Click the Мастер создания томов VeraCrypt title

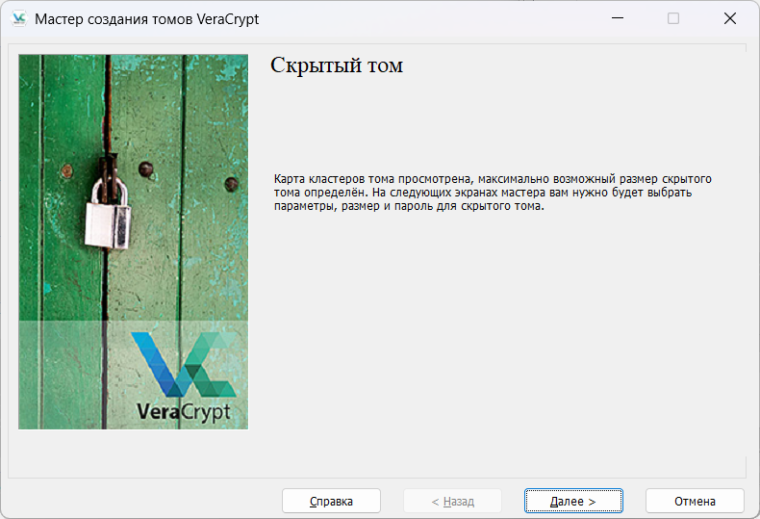click(x=152, y=19)
